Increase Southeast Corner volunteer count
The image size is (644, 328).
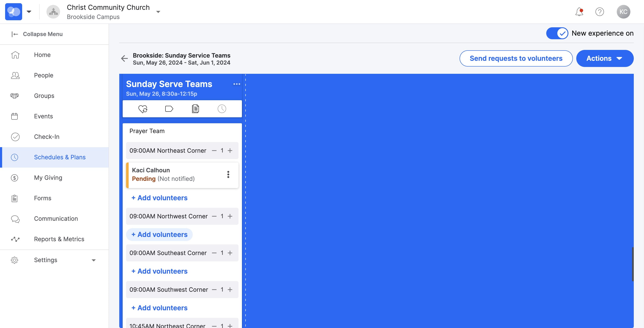tap(230, 253)
